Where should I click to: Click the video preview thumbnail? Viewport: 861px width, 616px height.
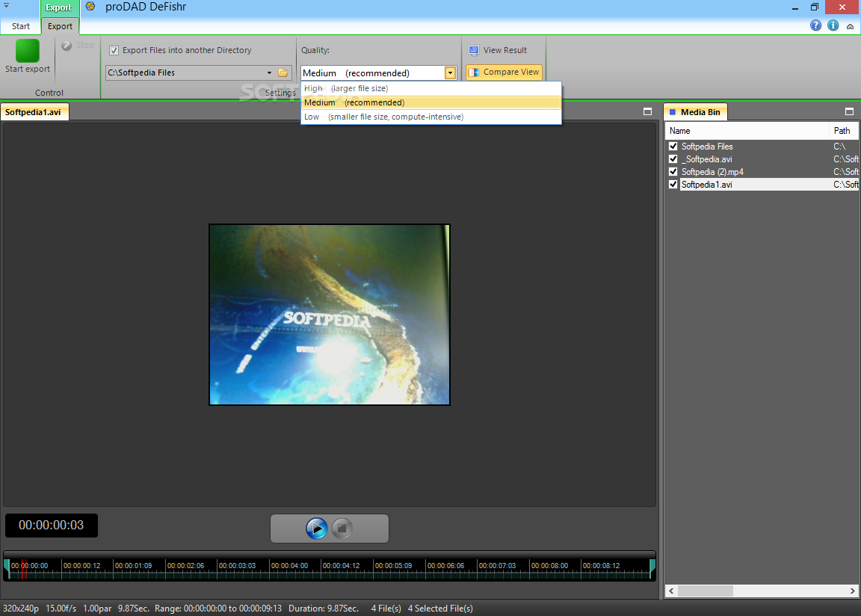[x=330, y=315]
